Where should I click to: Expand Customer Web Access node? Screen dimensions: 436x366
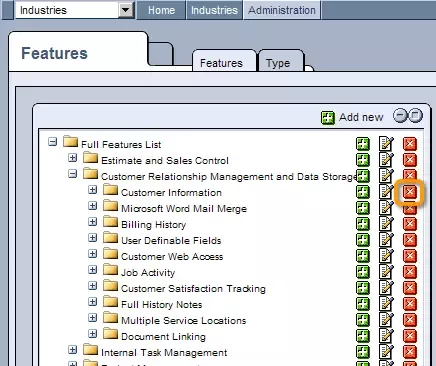point(92,254)
